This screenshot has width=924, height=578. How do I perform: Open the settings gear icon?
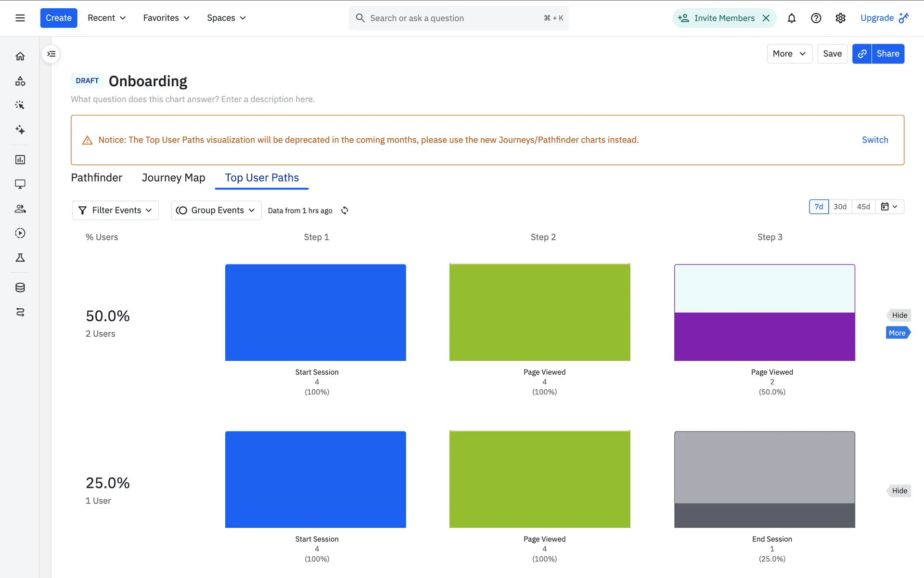(x=840, y=18)
